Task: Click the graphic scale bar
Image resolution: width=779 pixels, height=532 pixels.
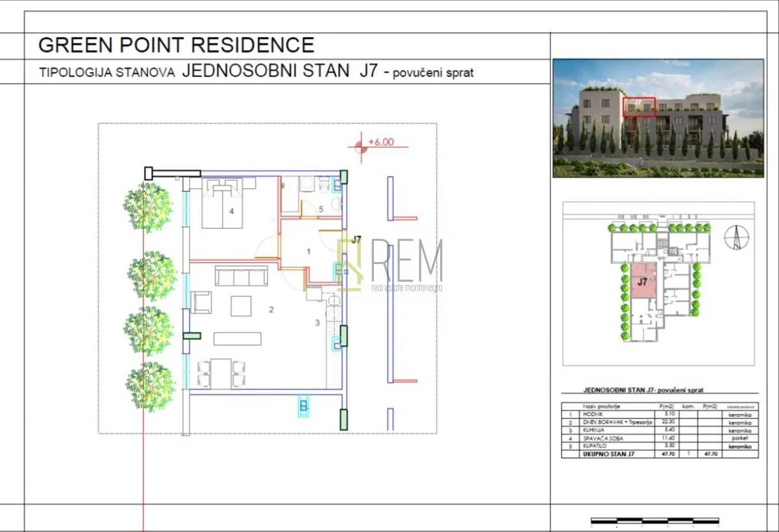Action: 654,520
